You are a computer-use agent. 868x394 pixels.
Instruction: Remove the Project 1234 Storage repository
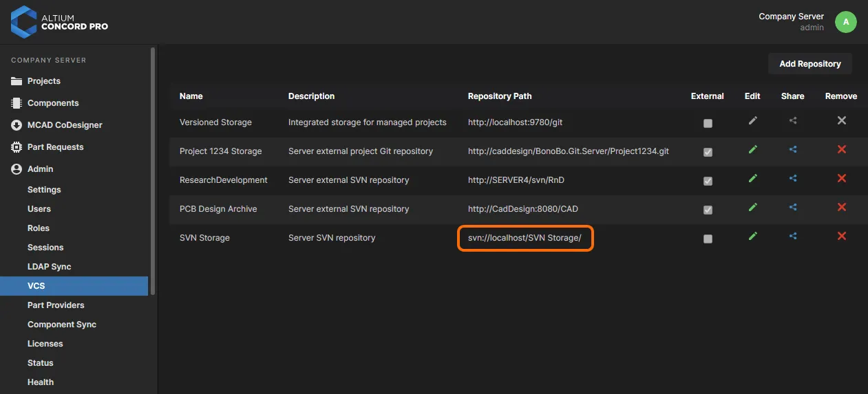pos(841,149)
